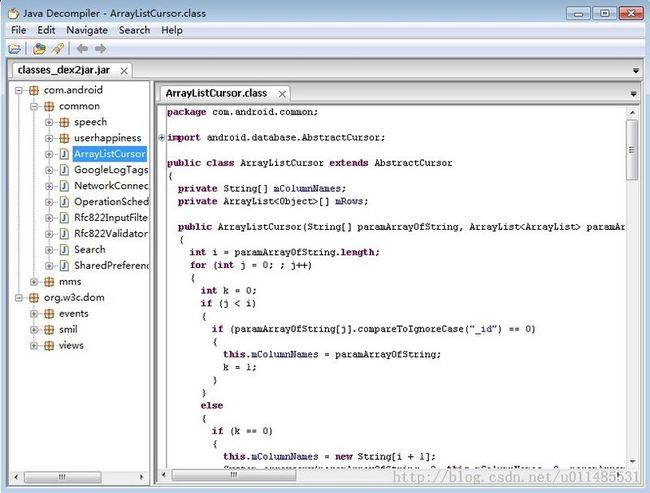Select the org.w3c.dom tree item
This screenshot has height=493, width=650.
tap(74, 298)
